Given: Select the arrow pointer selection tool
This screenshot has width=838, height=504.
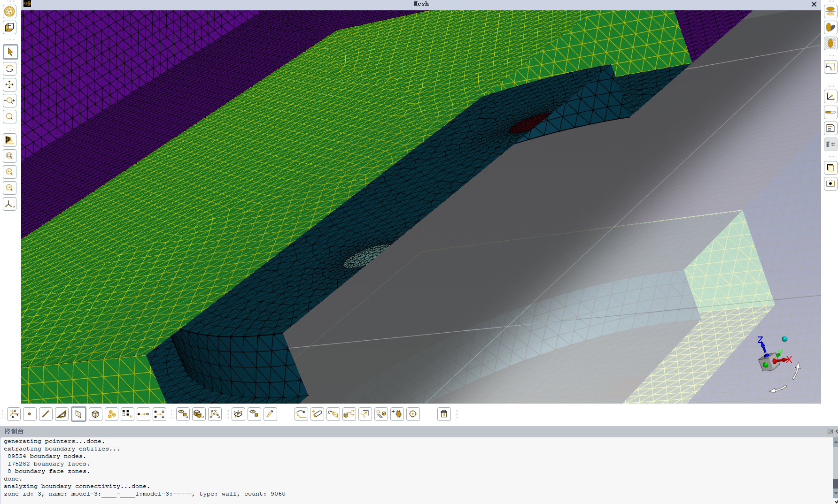Looking at the screenshot, I should coord(10,52).
